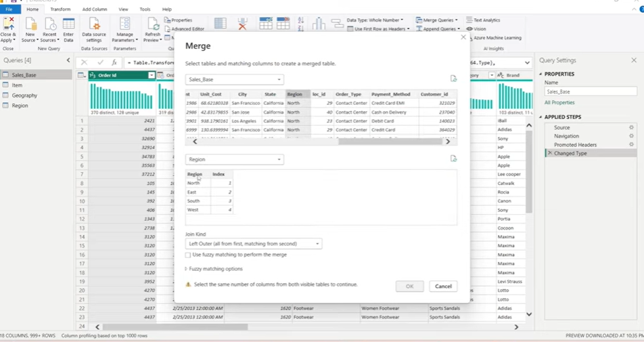Open All Properties link
Image resolution: width=644 pixels, height=342 pixels.
coord(559,102)
